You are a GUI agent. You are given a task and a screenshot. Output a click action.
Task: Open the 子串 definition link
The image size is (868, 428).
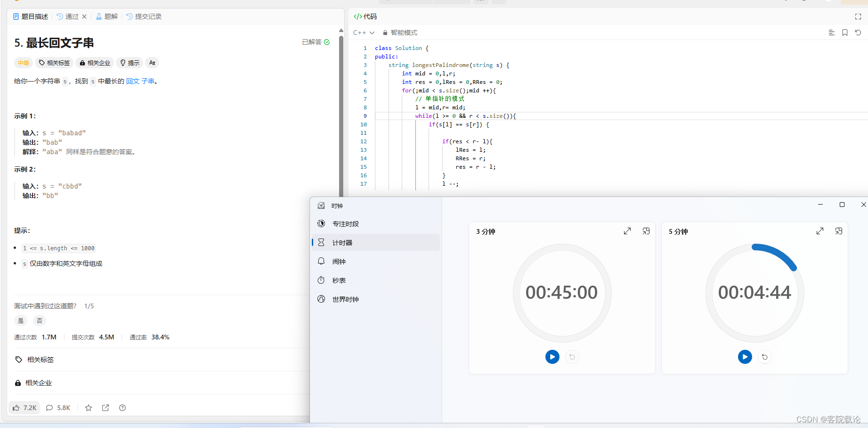(x=148, y=81)
